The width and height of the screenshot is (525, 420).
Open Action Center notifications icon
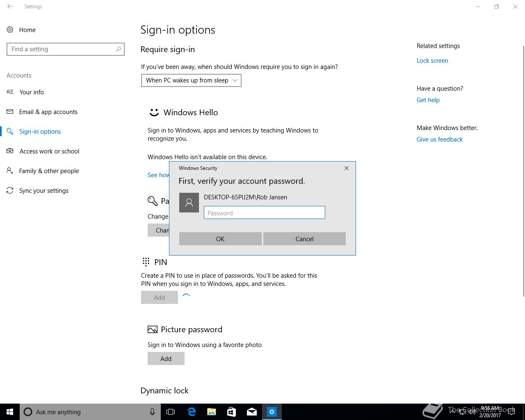click(x=511, y=412)
